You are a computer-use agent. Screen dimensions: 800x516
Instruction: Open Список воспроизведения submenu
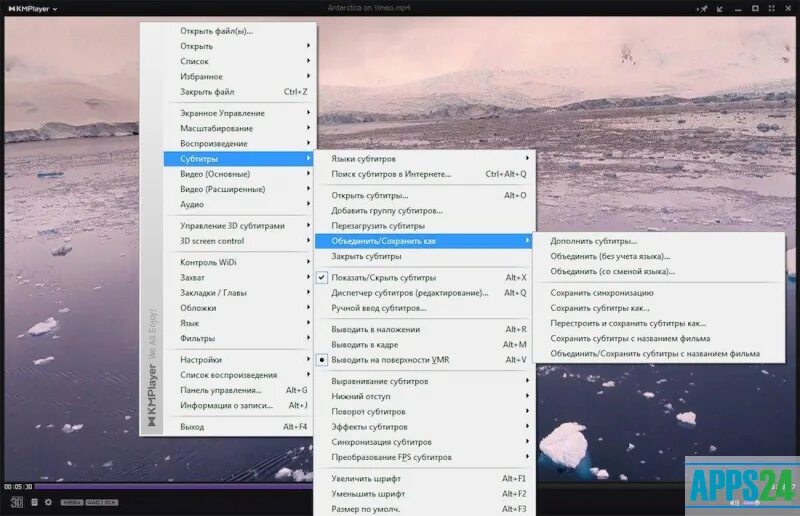click(239, 375)
